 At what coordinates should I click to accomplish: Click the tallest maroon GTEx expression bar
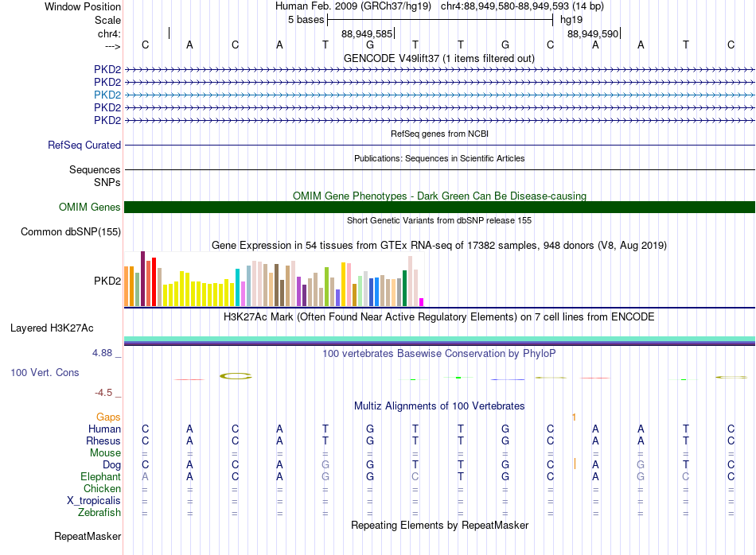point(142,278)
